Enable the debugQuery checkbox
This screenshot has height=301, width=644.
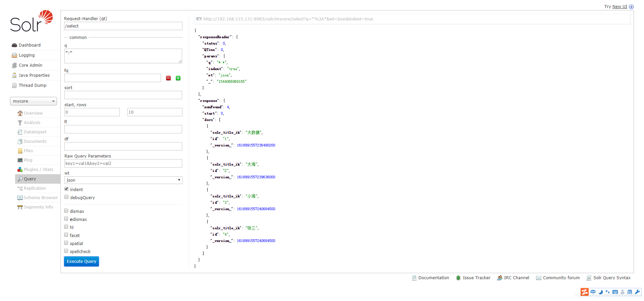pyautogui.click(x=66, y=197)
